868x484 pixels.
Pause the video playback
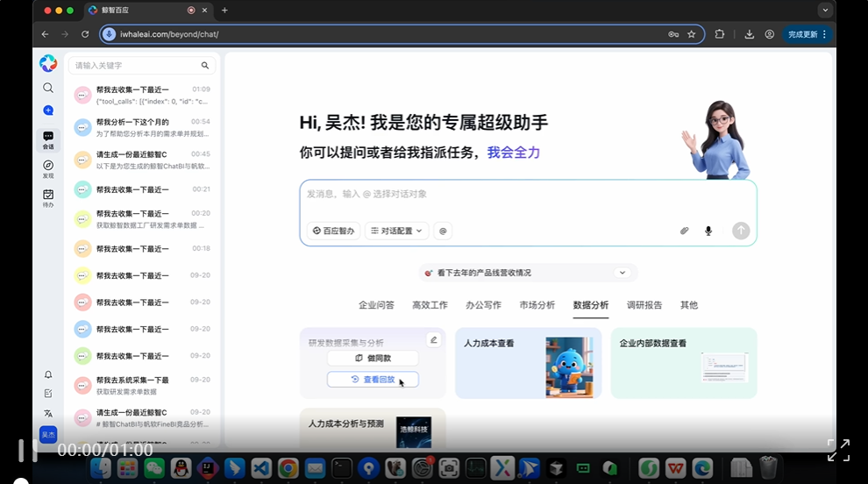(x=28, y=450)
